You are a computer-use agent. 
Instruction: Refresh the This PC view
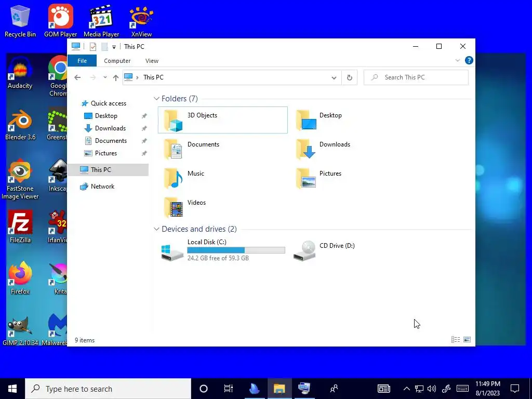(350, 78)
